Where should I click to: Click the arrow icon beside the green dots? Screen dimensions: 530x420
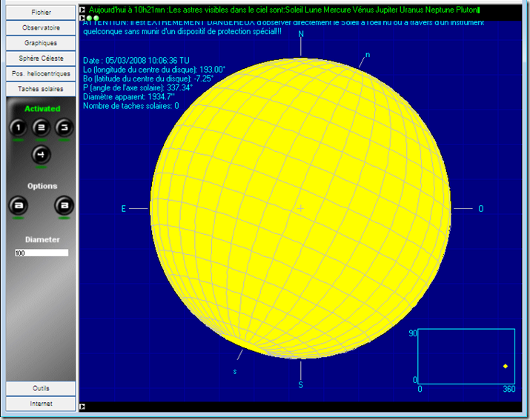[x=82, y=18]
